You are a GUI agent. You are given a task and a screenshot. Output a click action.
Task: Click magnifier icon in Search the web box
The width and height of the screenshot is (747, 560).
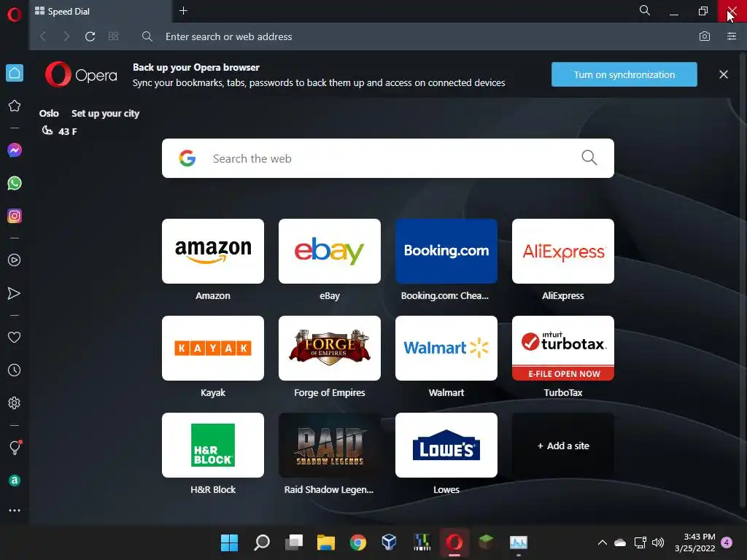tap(589, 157)
